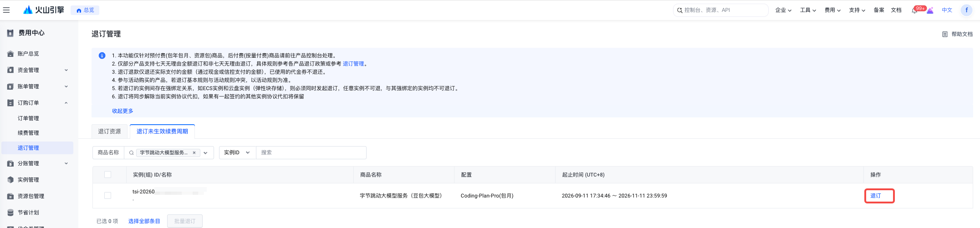This screenshot has width=980, height=228.
Task: Expand the 分账管理 chevron
Action: pos(66,163)
